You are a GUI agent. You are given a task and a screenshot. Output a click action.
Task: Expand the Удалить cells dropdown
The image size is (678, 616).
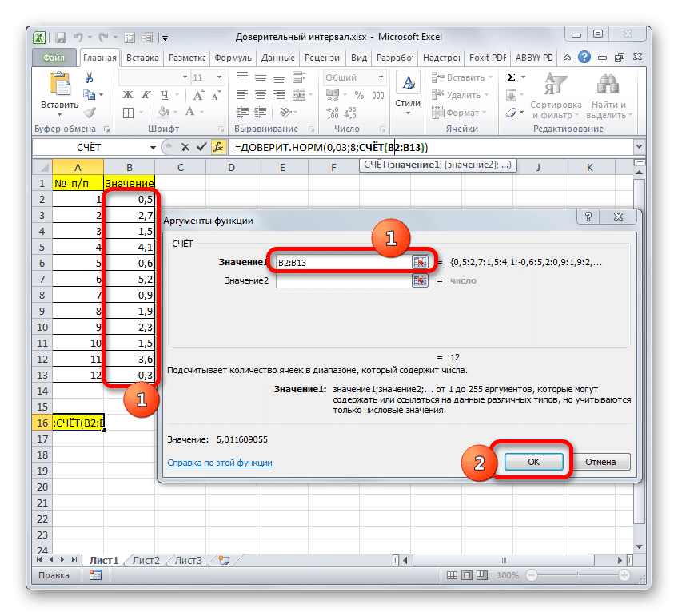tap(486, 95)
